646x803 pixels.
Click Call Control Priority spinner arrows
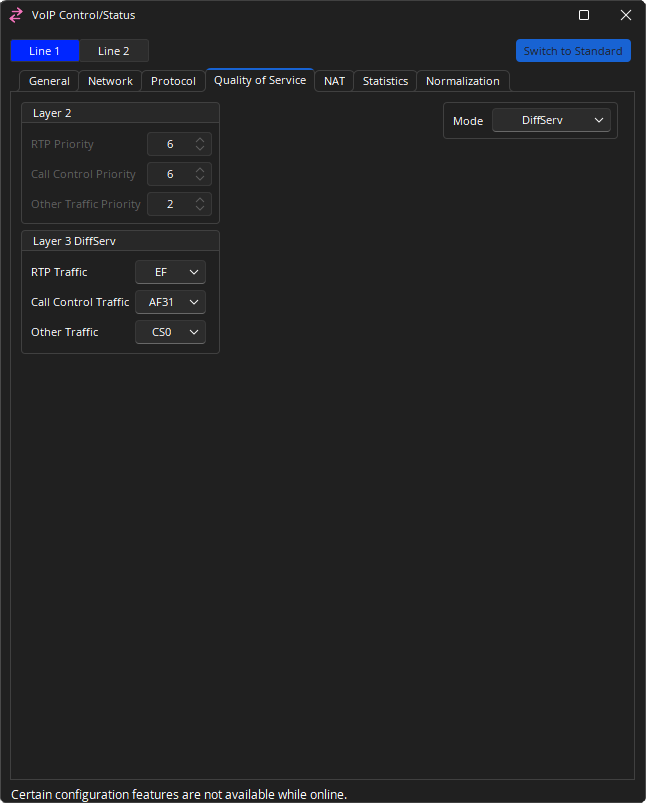[200, 174]
